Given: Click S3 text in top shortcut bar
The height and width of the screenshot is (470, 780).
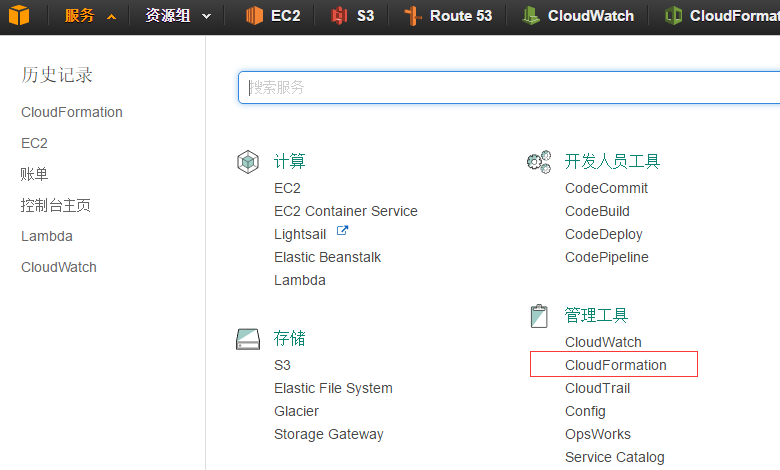Looking at the screenshot, I should pyautogui.click(x=366, y=16).
